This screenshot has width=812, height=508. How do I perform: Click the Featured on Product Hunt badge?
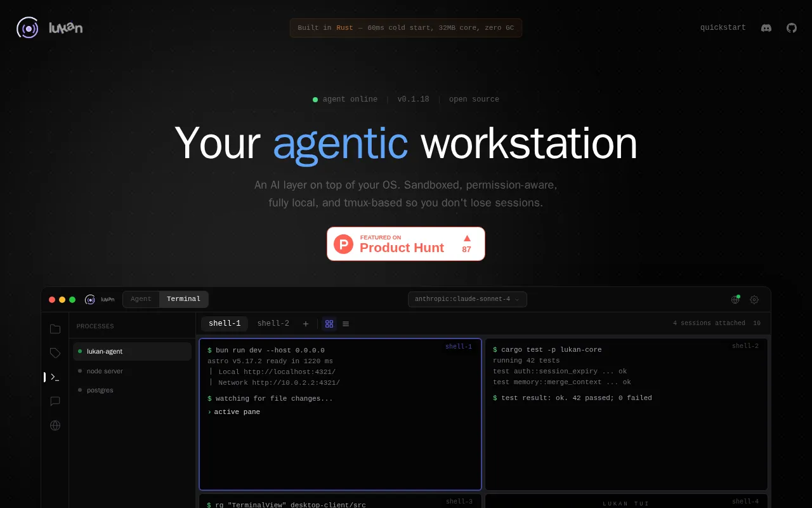pyautogui.click(x=406, y=244)
